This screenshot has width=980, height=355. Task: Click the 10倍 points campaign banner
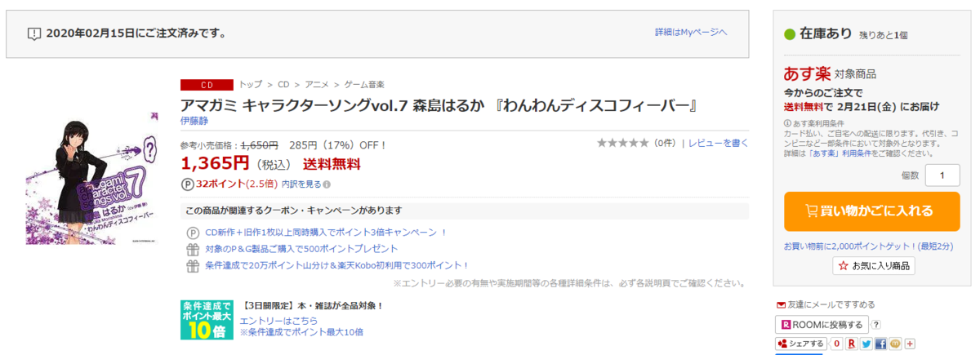click(206, 320)
